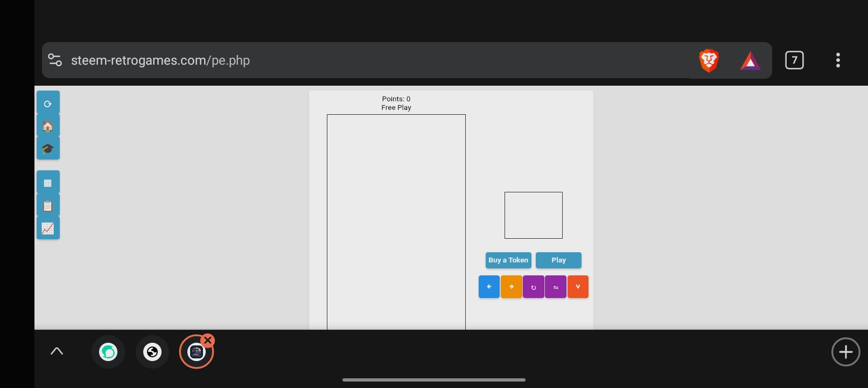The image size is (868, 388).
Task: Click the Brave Rewards triangle icon
Action: tap(750, 61)
